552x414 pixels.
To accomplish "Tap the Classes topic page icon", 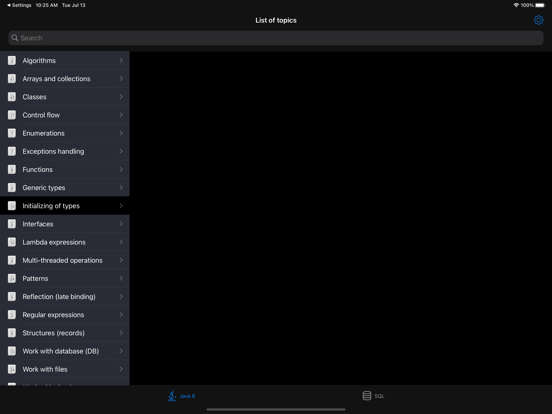I will pos(12,97).
